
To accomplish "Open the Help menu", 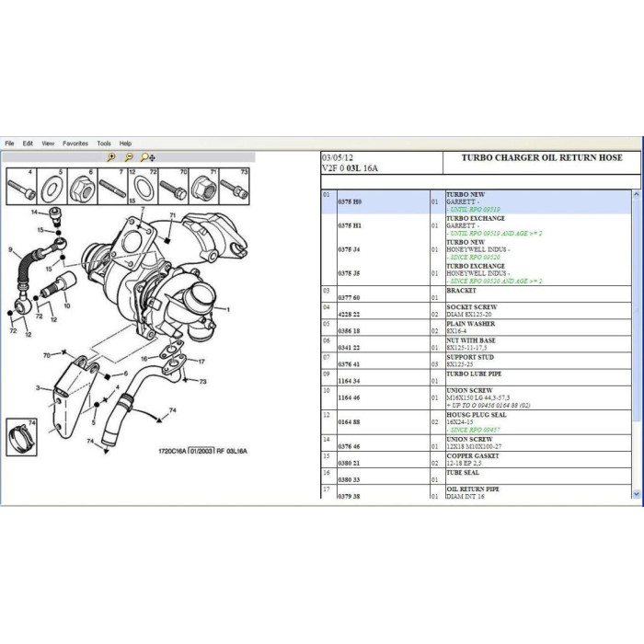I will (125, 144).
